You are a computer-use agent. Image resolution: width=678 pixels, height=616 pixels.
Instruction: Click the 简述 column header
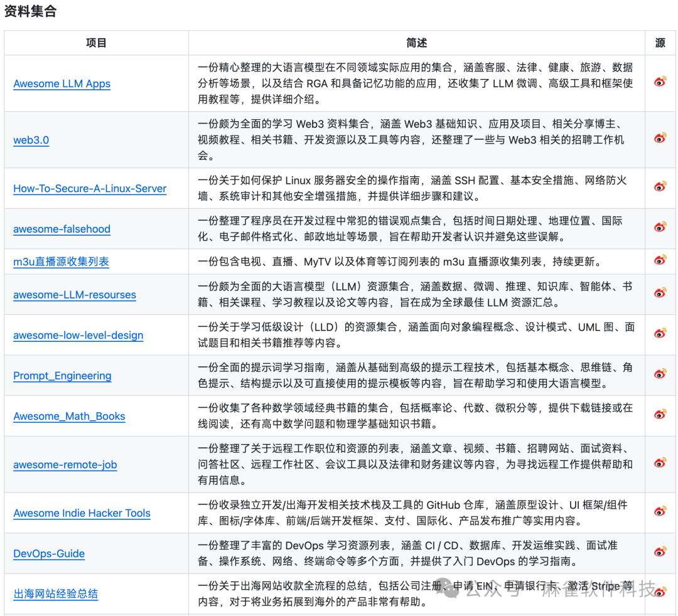tap(416, 43)
